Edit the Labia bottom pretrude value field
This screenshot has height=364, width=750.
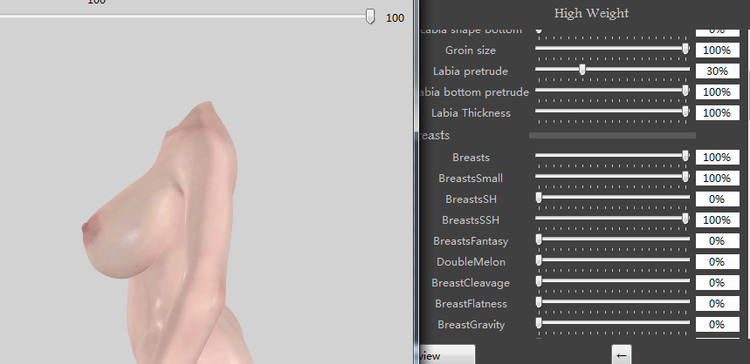point(717,92)
